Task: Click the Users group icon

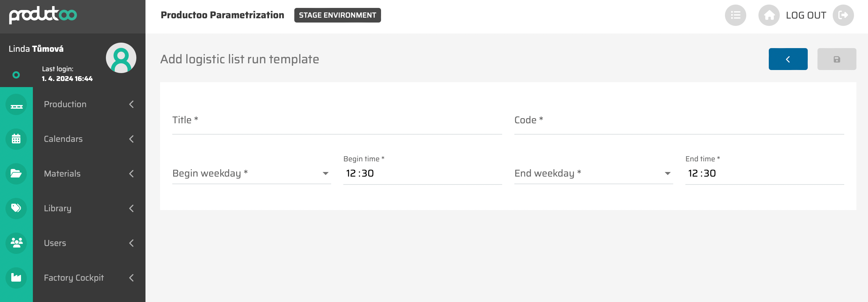Action: pyautogui.click(x=16, y=243)
